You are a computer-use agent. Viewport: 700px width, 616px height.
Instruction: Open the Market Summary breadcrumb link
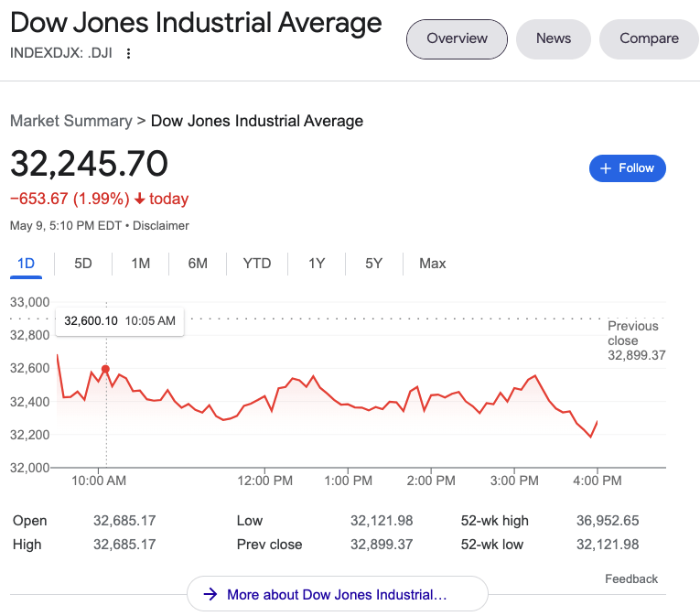[70, 121]
